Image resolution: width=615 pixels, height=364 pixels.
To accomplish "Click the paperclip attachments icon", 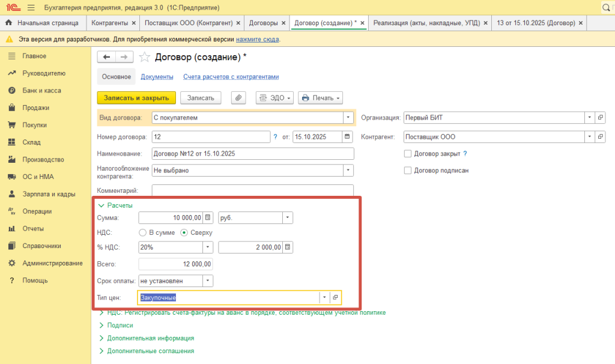I will pyautogui.click(x=239, y=98).
